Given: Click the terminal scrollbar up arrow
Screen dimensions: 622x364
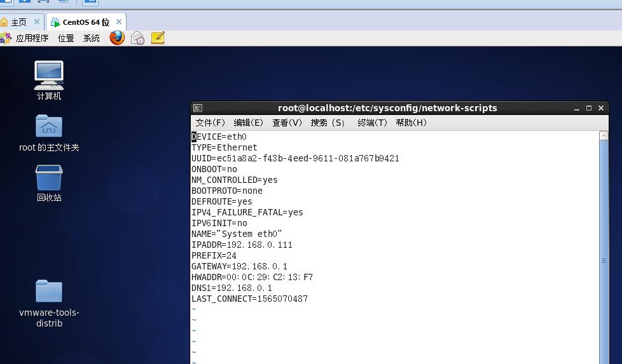Looking at the screenshot, I should click(604, 135).
